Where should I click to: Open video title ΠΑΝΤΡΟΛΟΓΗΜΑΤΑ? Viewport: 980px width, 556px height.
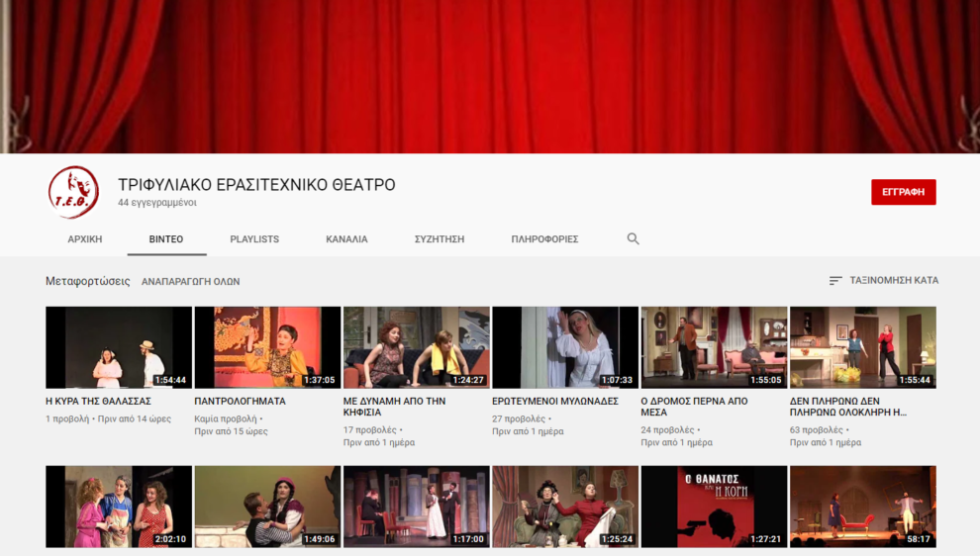(x=240, y=401)
